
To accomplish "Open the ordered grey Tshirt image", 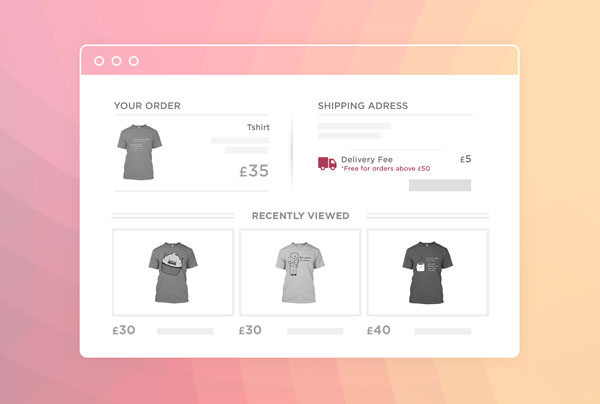I will (139, 152).
